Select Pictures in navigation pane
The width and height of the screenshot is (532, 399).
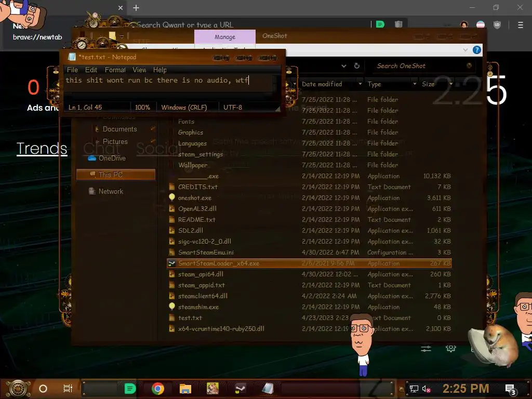(115, 141)
